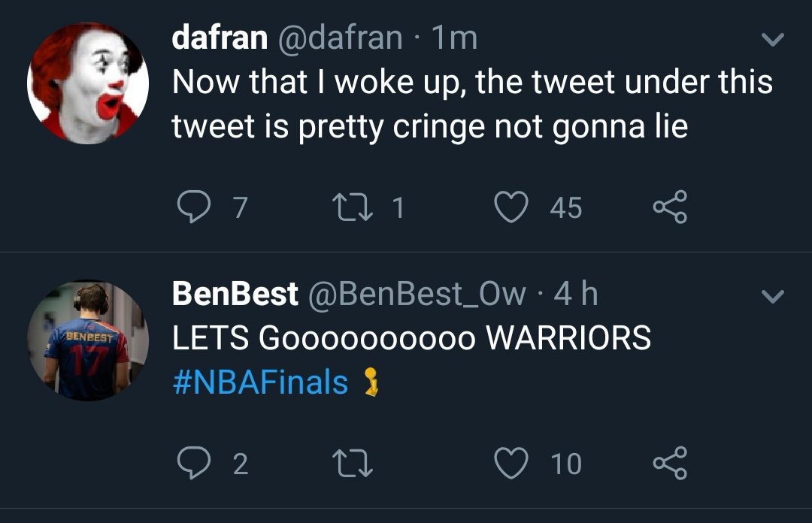Tap the BenBest display name

[x=235, y=294]
